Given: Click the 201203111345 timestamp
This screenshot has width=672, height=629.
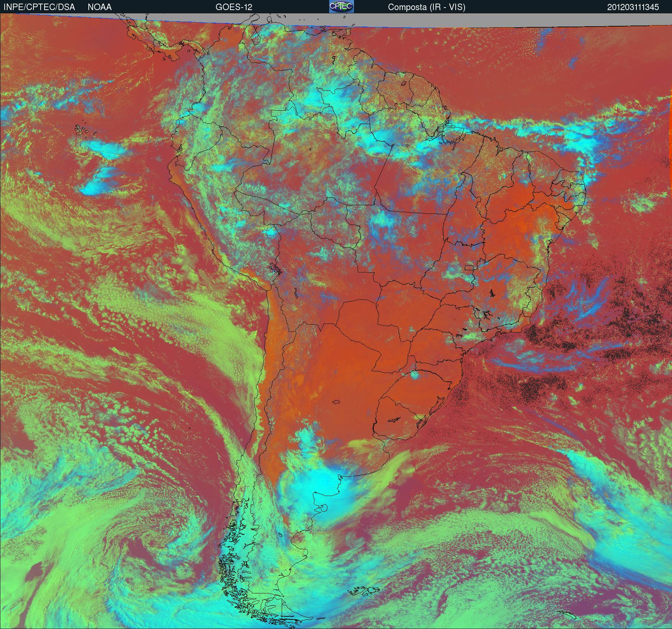Looking at the screenshot, I should pos(633,7).
